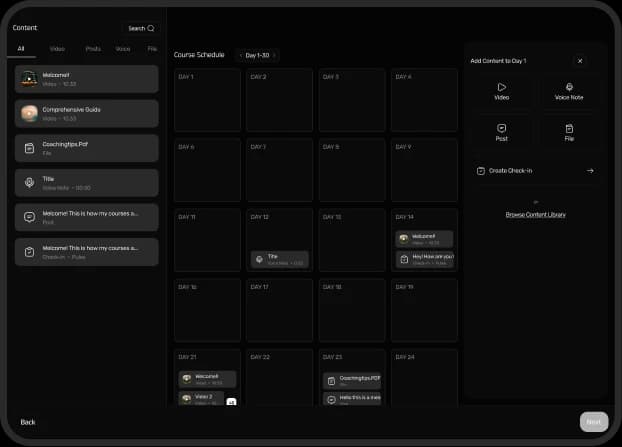The width and height of the screenshot is (622, 447).
Task: Select the Welcome check-in item in content list
Action: (86, 252)
